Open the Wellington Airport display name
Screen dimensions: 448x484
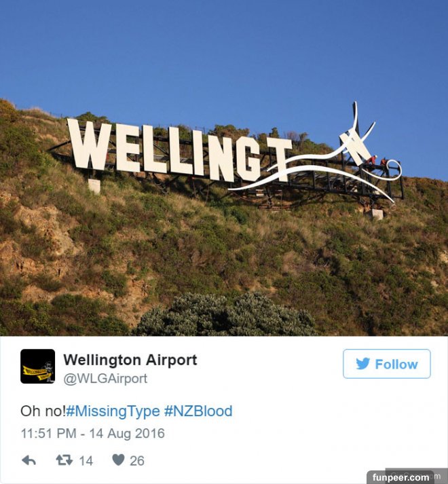point(130,360)
